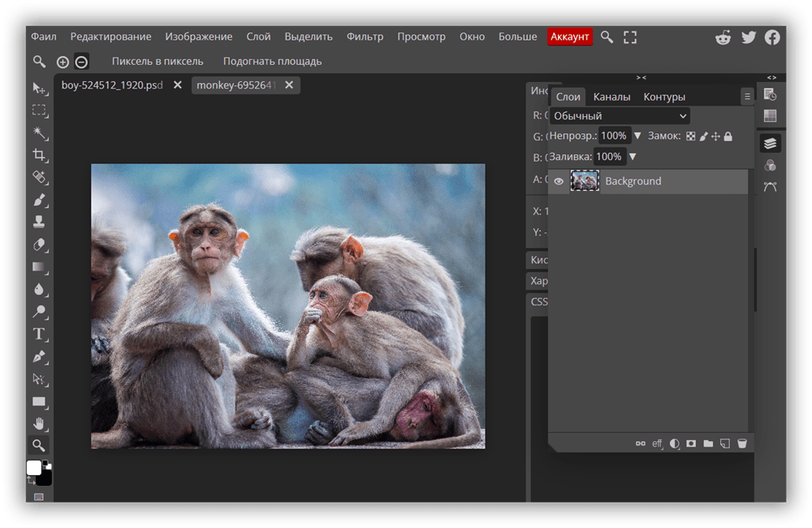Click the trash icon to delete layer
This screenshot has width=812, height=528.
click(x=741, y=444)
